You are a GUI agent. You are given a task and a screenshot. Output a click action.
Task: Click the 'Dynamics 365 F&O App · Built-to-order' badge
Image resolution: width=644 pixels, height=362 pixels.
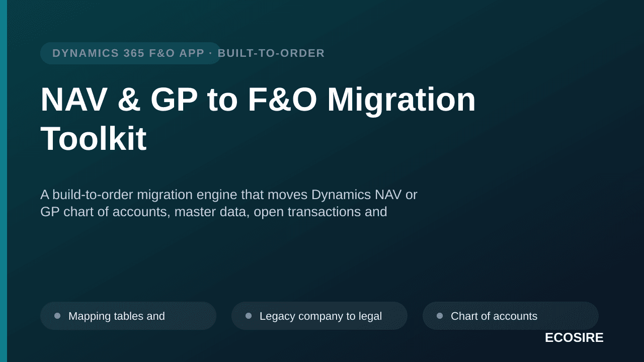coord(131,53)
